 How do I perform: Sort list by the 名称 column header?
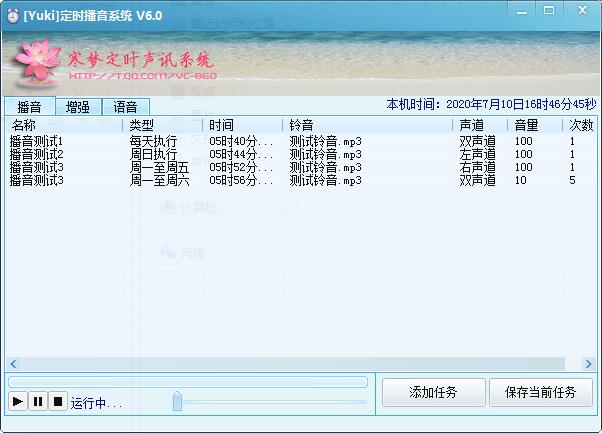[64, 125]
